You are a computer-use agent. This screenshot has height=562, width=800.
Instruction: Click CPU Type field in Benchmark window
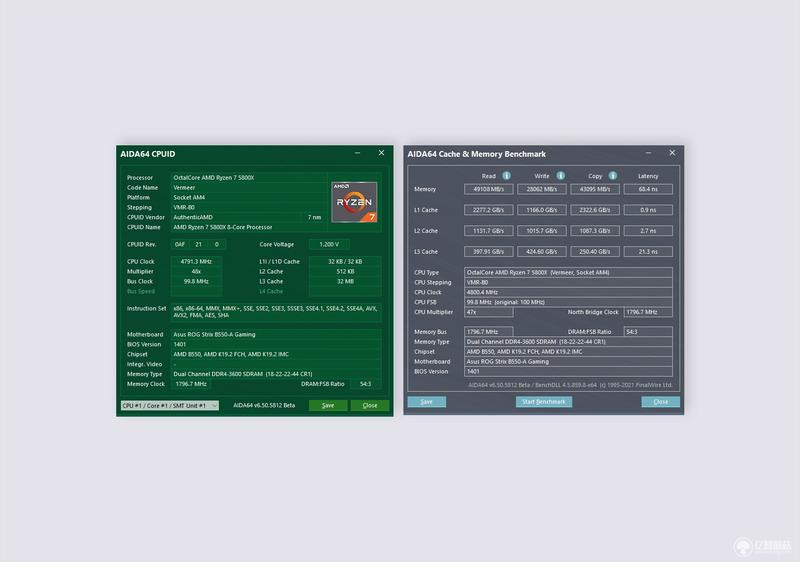point(568,272)
